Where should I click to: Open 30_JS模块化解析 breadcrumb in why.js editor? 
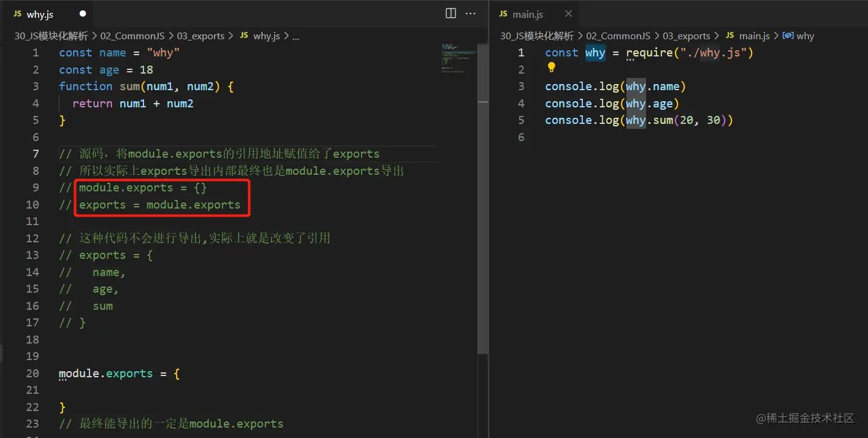coord(51,36)
